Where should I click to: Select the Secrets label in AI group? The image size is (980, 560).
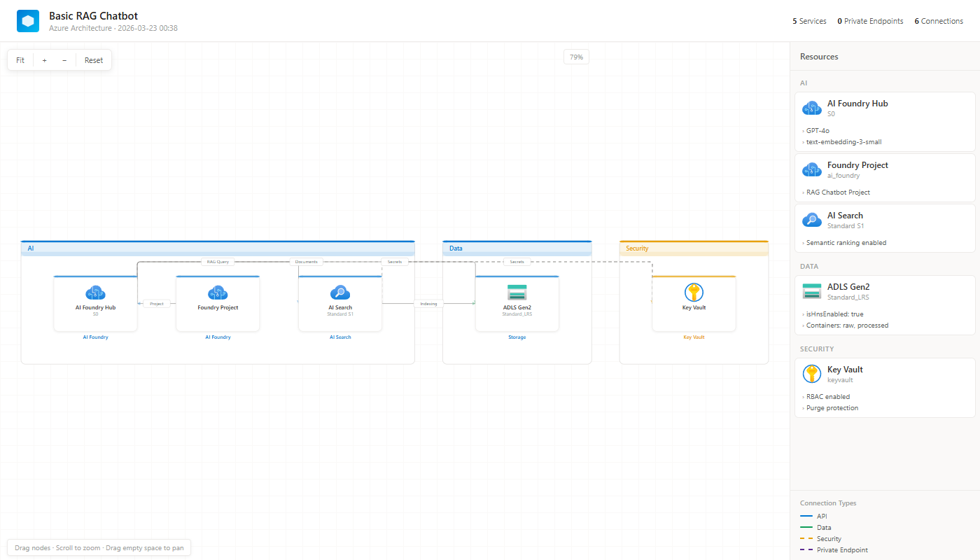(x=395, y=262)
